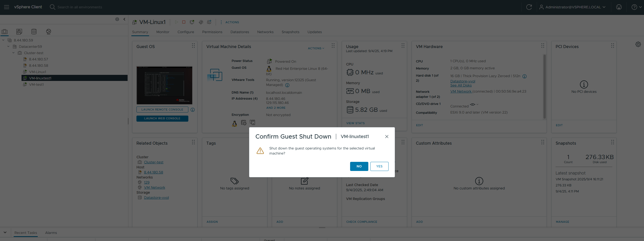Open the Datastore-vvol link in VM Hardware

tap(462, 81)
